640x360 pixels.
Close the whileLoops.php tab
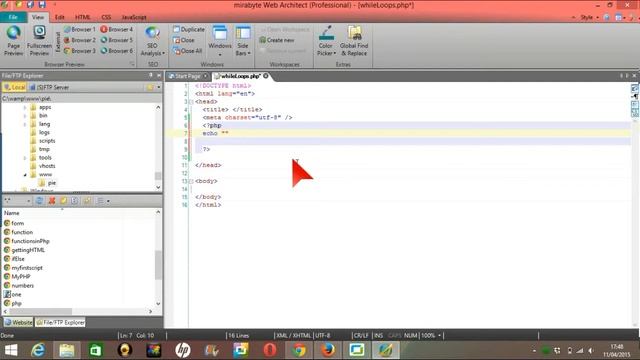pos(266,76)
